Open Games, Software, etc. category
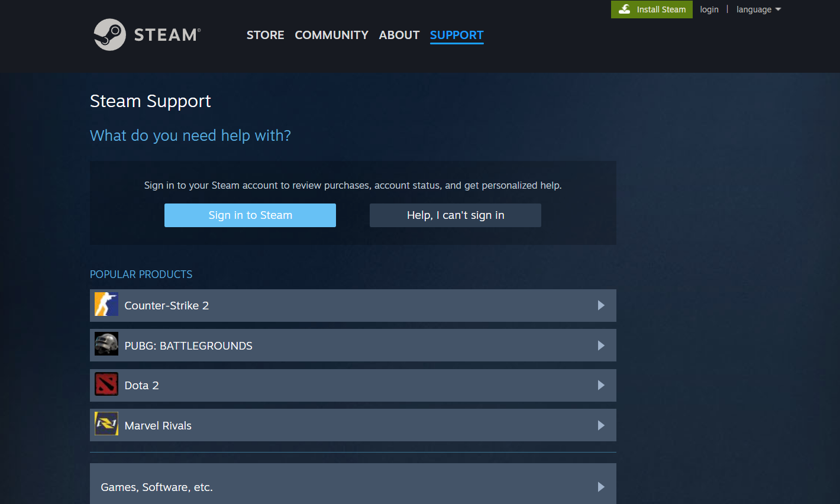The image size is (840, 504). click(157, 487)
